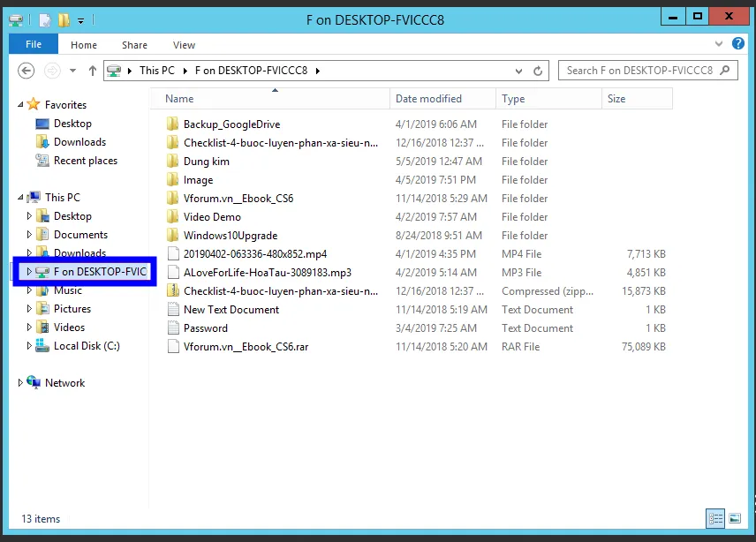Expand the ribbon with chevron arrow
This screenshot has width=756, height=542.
[x=718, y=43]
